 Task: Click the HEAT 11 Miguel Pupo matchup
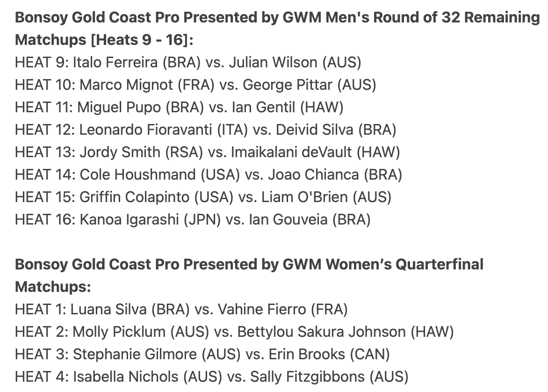coord(179,107)
